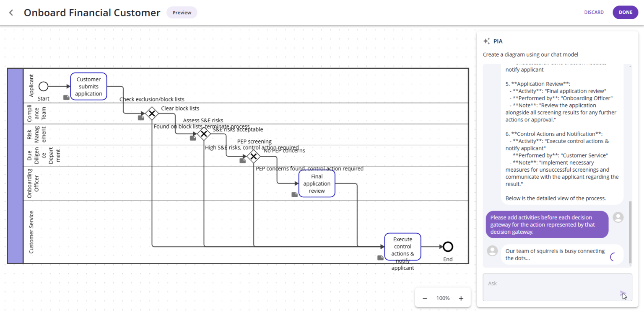
Task: Click the zoom in plus icon
Action: tap(461, 298)
